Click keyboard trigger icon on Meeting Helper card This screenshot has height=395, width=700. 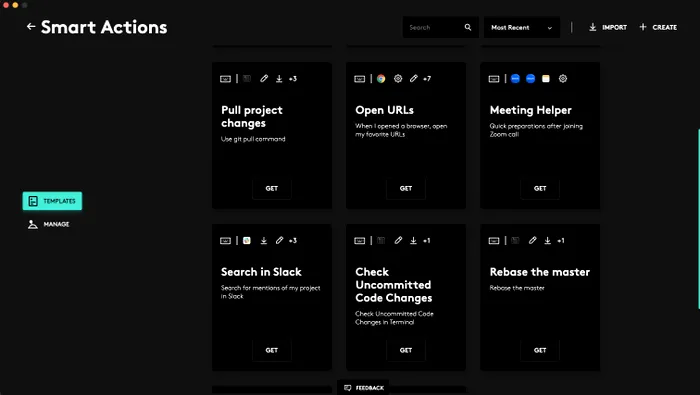494,79
